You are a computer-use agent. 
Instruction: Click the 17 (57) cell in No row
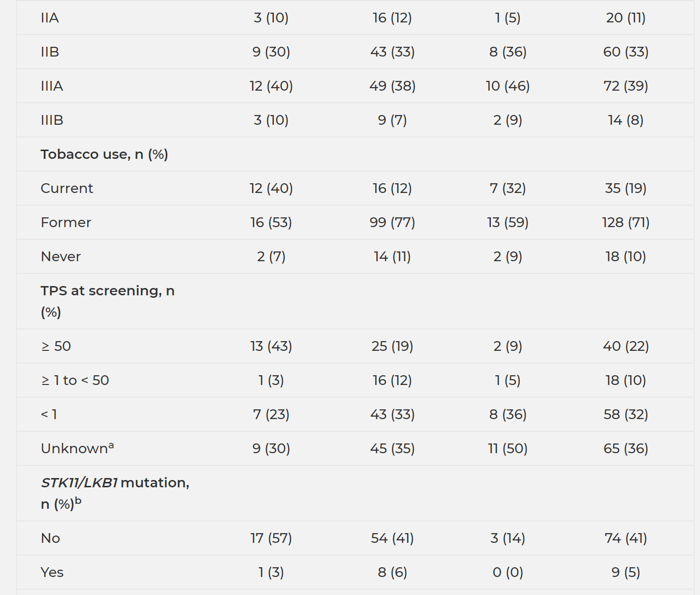coord(271,538)
